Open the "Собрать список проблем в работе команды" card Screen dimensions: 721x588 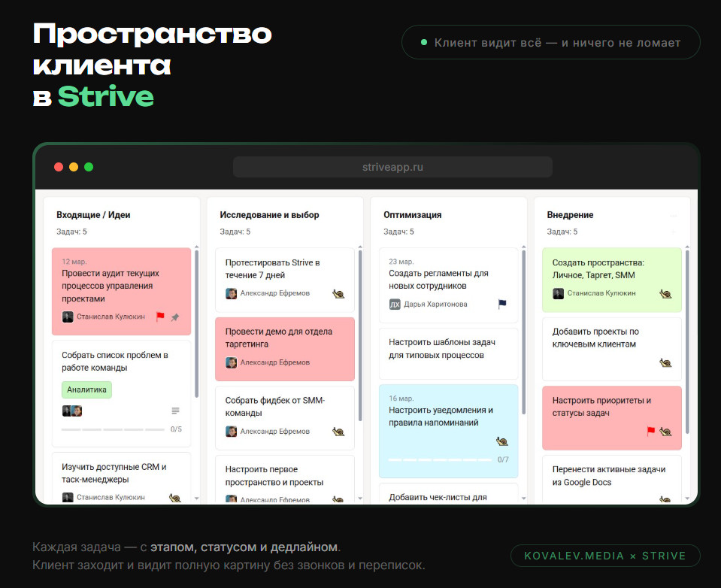click(x=121, y=393)
